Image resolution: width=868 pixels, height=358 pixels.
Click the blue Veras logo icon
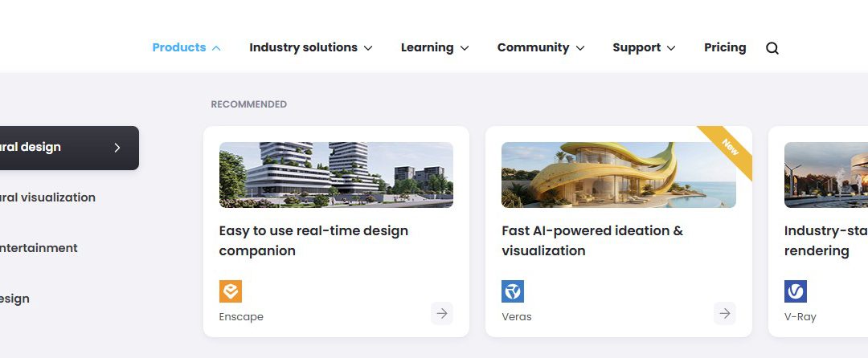point(513,291)
